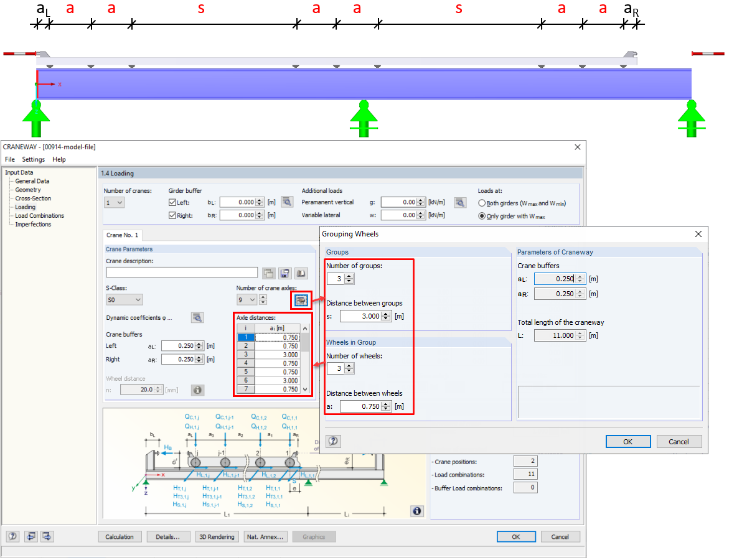Click the Crane description field
Screen dimensions: 747x560
182,272
